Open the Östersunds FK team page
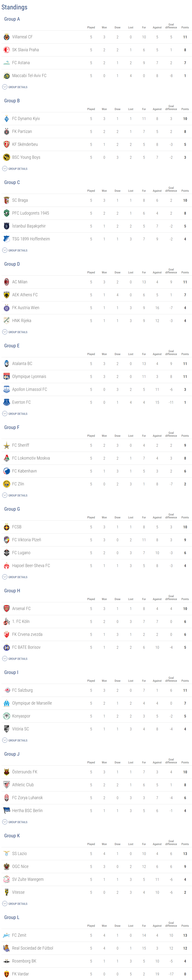The height and width of the screenshot is (980, 192). [x=25, y=772]
